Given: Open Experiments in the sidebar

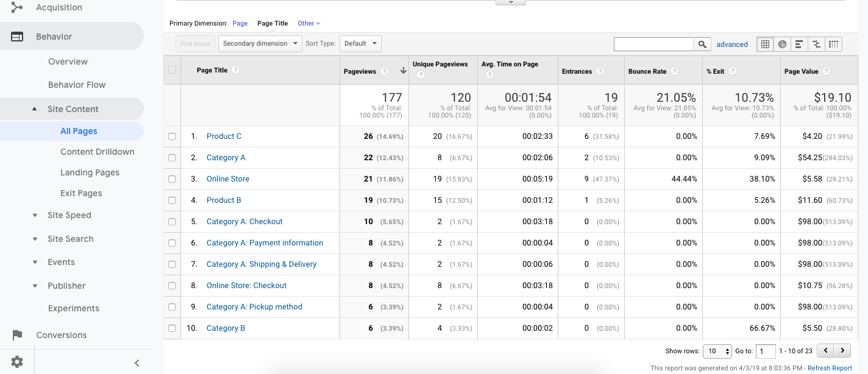Looking at the screenshot, I should click(74, 308).
